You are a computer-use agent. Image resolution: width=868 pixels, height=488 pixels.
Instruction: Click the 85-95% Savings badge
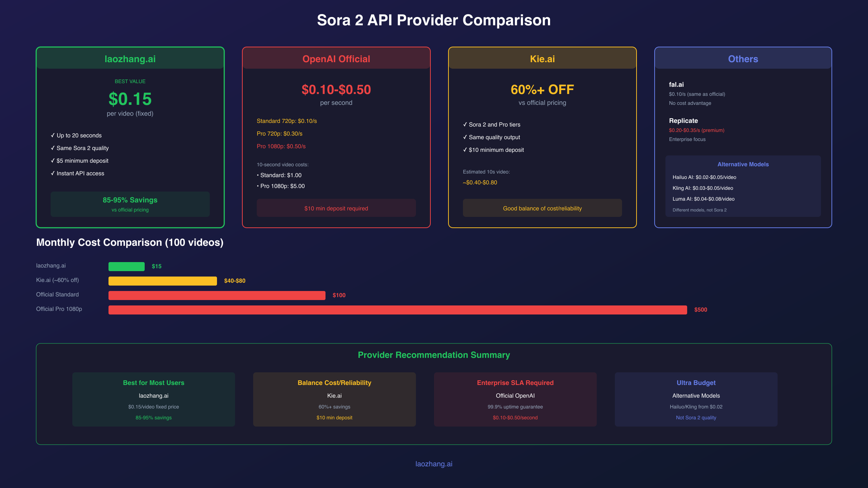(x=130, y=204)
